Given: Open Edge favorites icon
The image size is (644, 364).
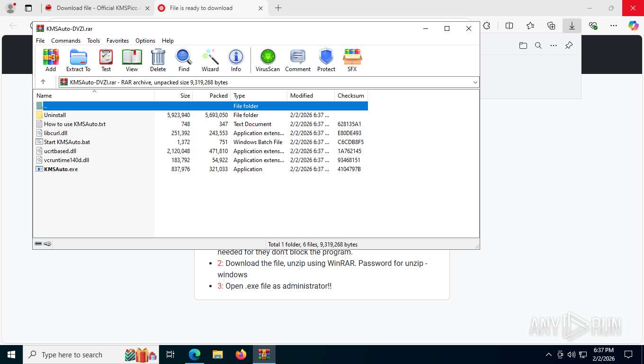Looking at the screenshot, I should [x=530, y=26].
